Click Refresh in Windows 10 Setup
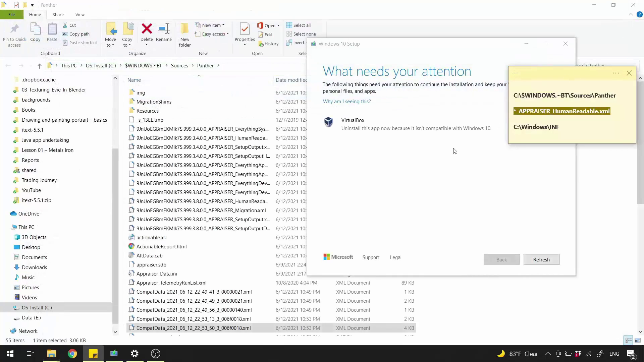The width and height of the screenshot is (644, 362). [x=541, y=259]
